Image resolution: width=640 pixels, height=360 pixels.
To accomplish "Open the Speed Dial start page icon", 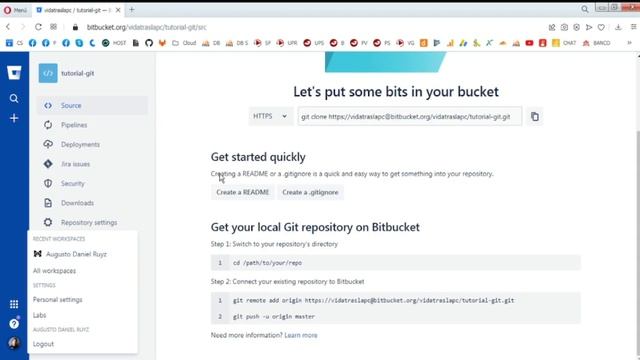I will (53, 27).
